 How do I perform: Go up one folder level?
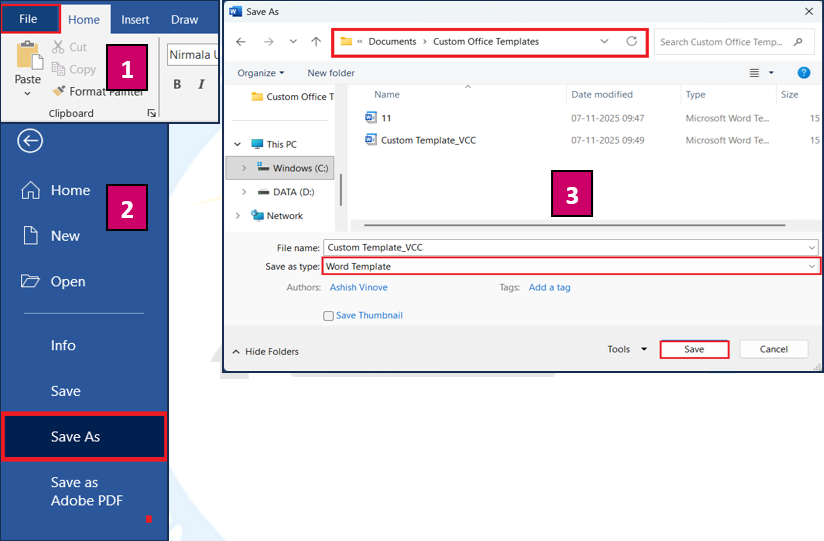316,42
